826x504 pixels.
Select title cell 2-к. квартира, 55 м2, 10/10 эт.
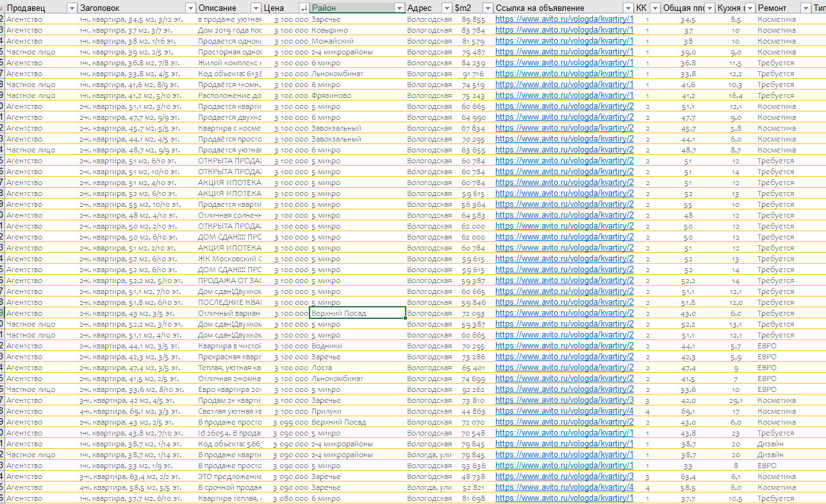(136, 204)
